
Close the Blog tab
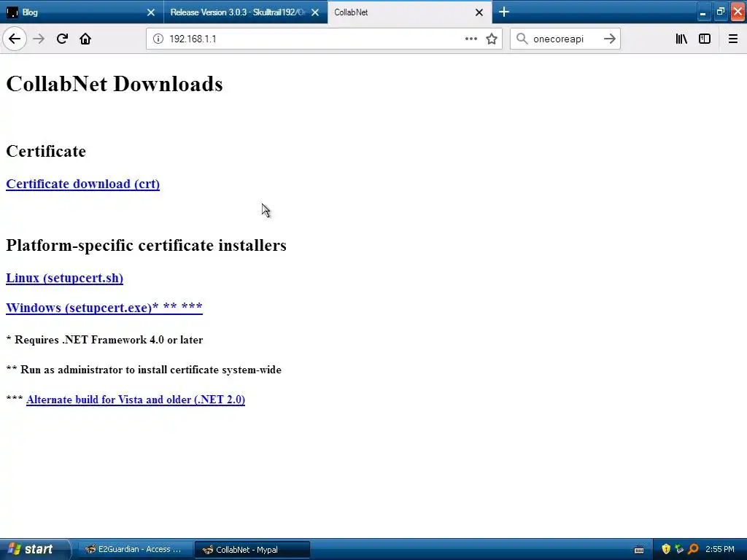(150, 12)
